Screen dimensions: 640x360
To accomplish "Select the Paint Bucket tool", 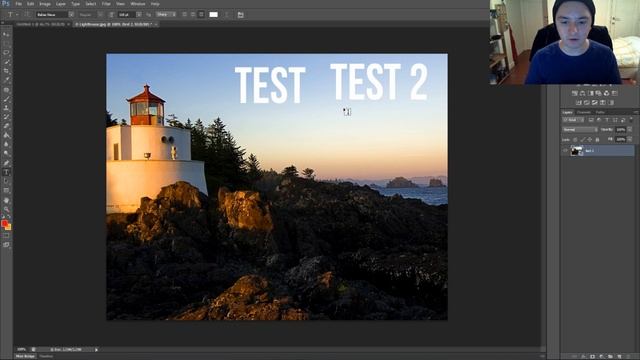I will (x=6, y=135).
